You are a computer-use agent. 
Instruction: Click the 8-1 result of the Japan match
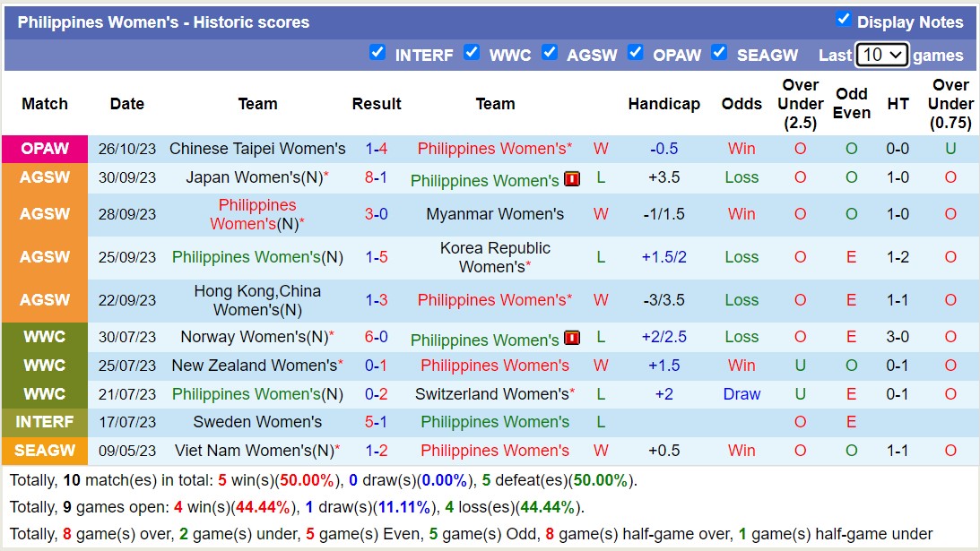pos(377,178)
